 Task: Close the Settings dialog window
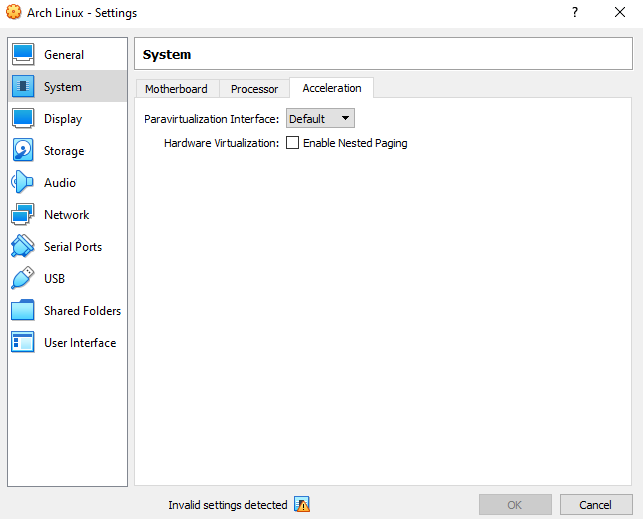pyautogui.click(x=620, y=12)
